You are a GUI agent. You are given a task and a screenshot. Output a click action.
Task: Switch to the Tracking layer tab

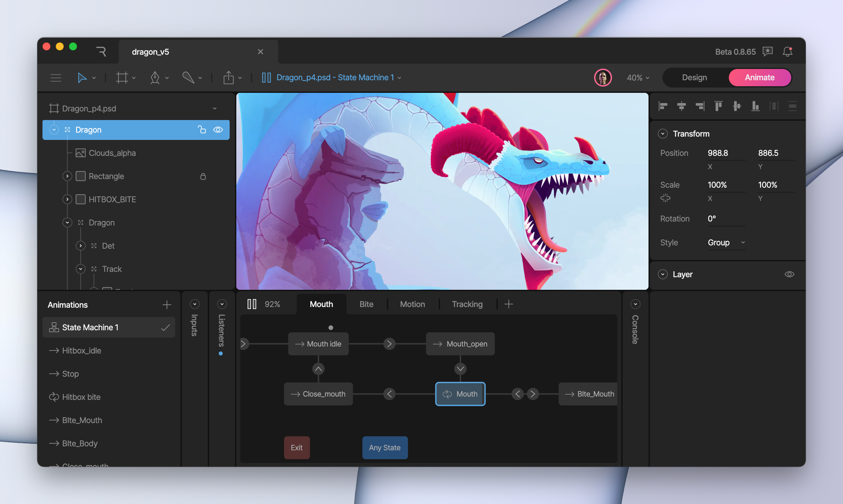click(467, 304)
